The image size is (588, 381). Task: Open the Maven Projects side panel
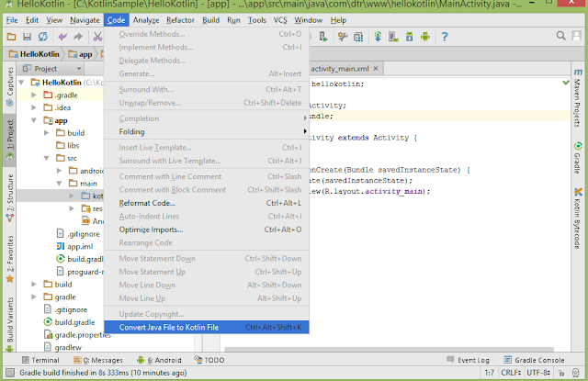pos(578,97)
